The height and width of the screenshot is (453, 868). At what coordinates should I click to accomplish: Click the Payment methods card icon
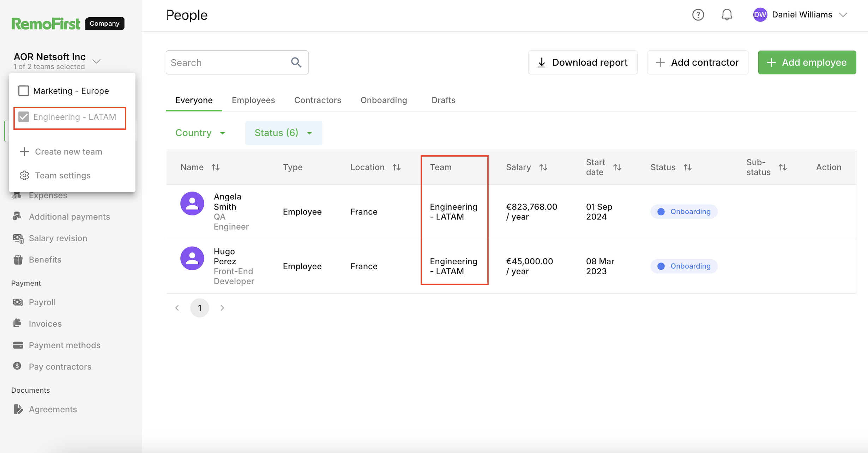[x=18, y=345]
